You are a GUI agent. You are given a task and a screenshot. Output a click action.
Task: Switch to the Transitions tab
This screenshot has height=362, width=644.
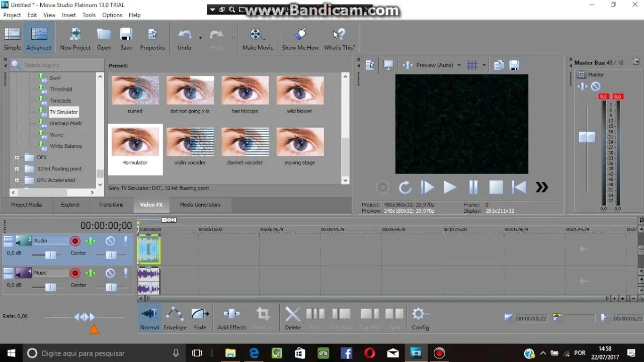pos(111,205)
